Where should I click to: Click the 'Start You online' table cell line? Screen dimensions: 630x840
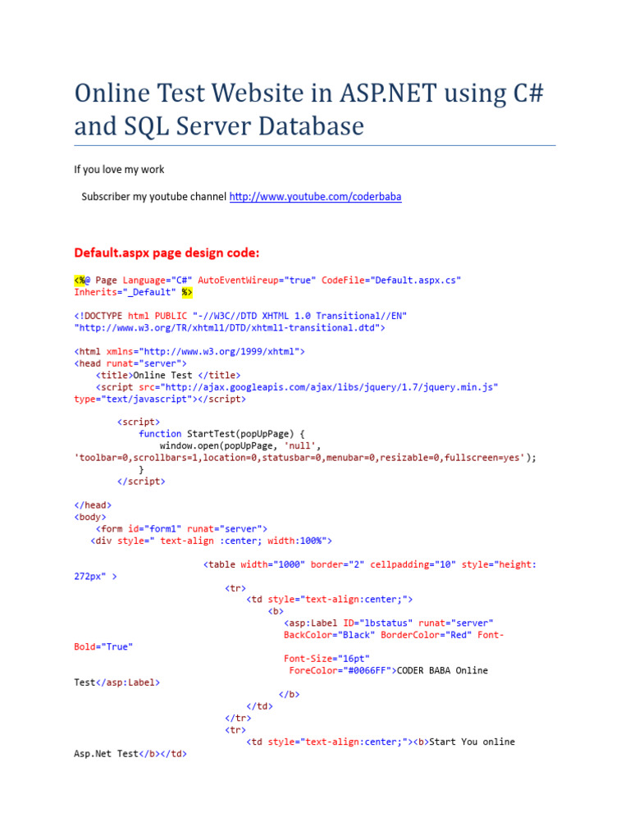click(381, 742)
